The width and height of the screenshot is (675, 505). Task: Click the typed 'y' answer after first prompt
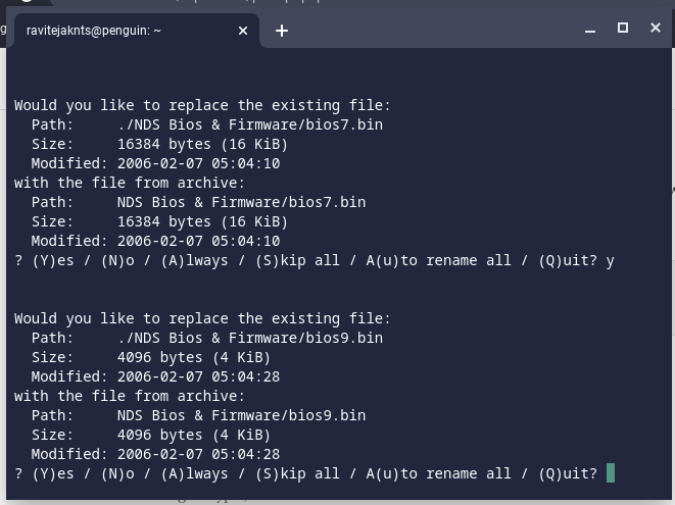pos(610,260)
